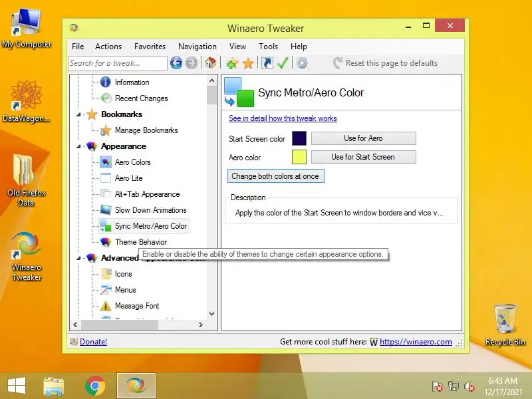Image resolution: width=532 pixels, height=399 pixels.
Task: Select the Sync Metro/Aero Color tree row
Action: point(144,226)
